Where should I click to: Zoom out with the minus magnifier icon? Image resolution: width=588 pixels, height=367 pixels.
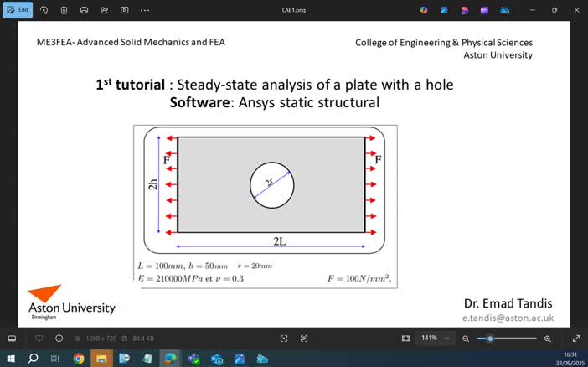tap(466, 339)
